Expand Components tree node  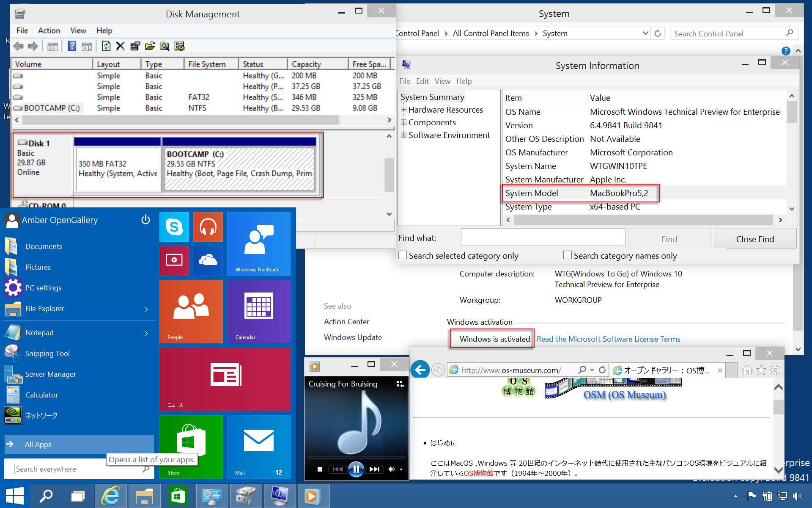click(x=403, y=122)
